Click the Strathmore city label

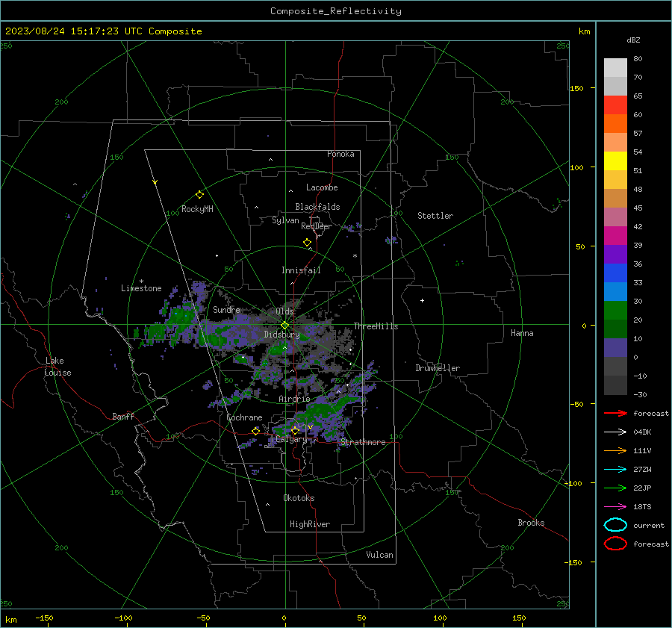pyautogui.click(x=363, y=442)
